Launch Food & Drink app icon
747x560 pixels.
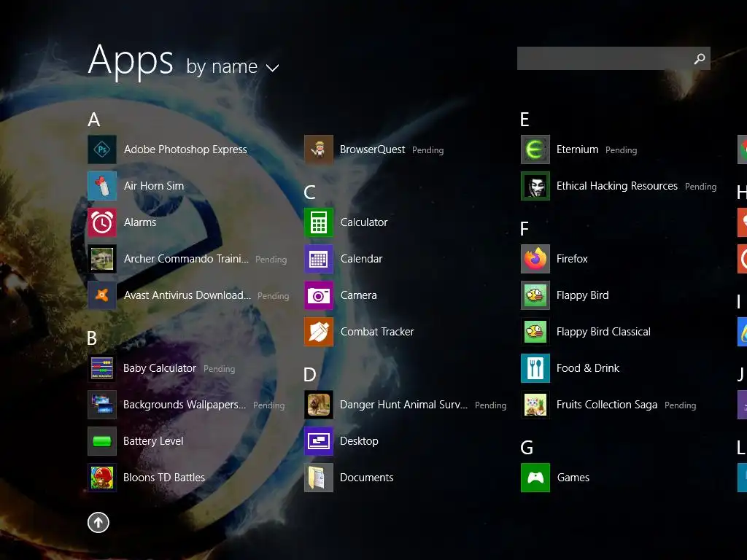[x=535, y=368]
